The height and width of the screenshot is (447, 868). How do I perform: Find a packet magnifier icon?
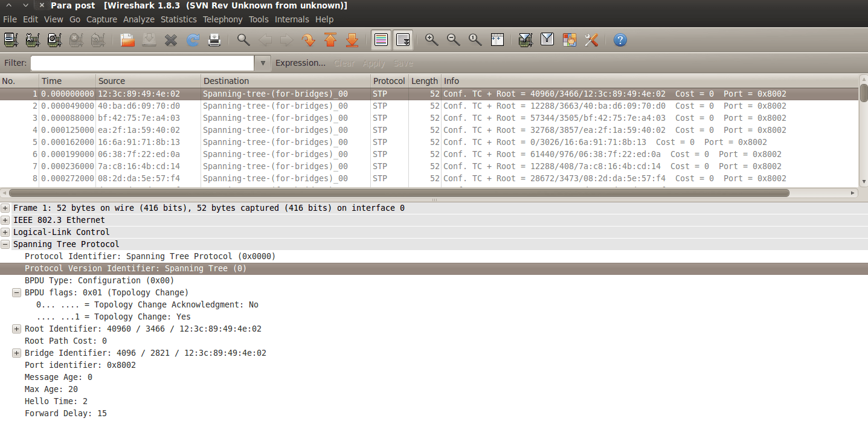(243, 40)
